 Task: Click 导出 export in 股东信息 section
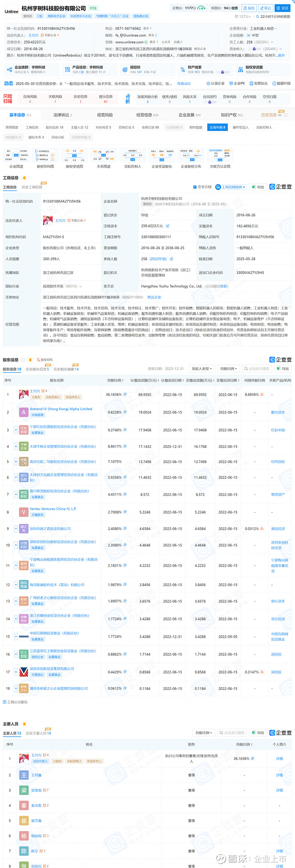[283, 369]
